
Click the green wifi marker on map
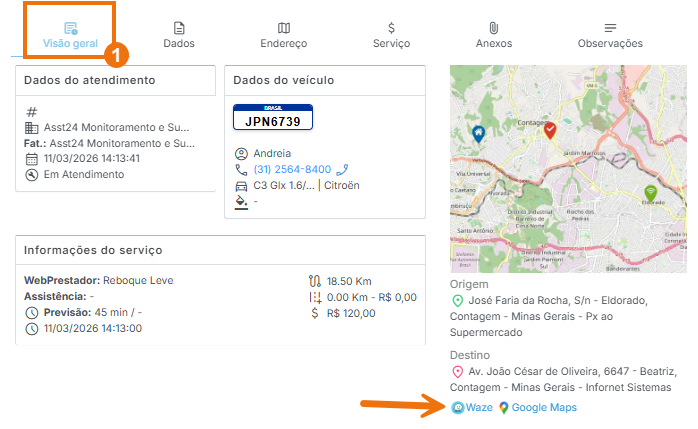click(x=651, y=192)
